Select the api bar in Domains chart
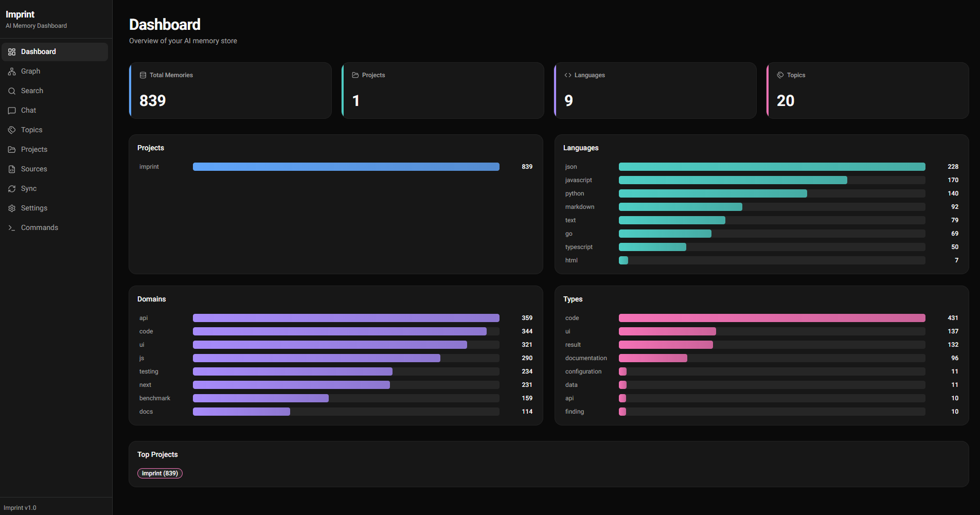Image resolution: width=980 pixels, height=515 pixels. 346,318
